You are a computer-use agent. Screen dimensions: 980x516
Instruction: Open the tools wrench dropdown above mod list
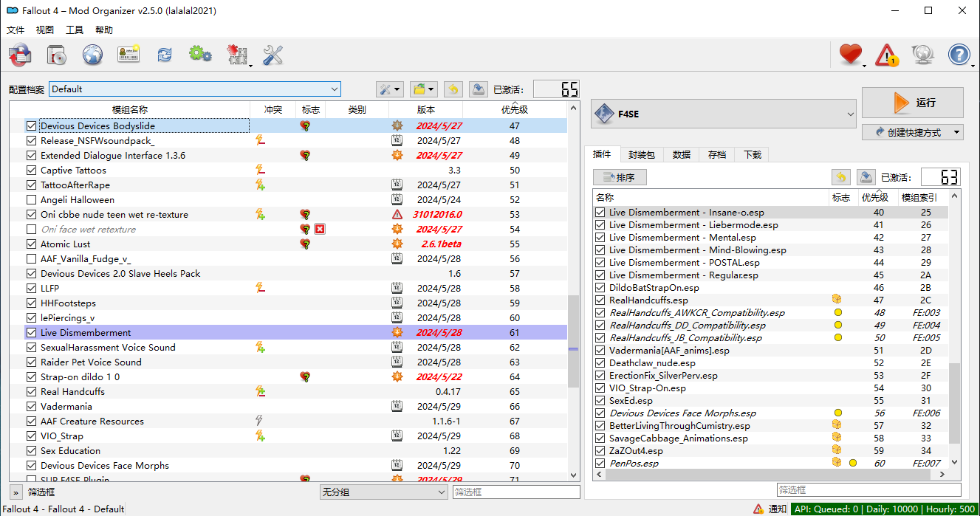389,89
